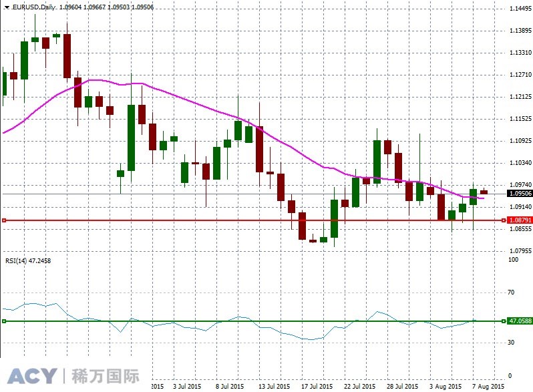Click the 1.07955 price scale value
Viewport: 533px width, 392px height.
point(520,251)
